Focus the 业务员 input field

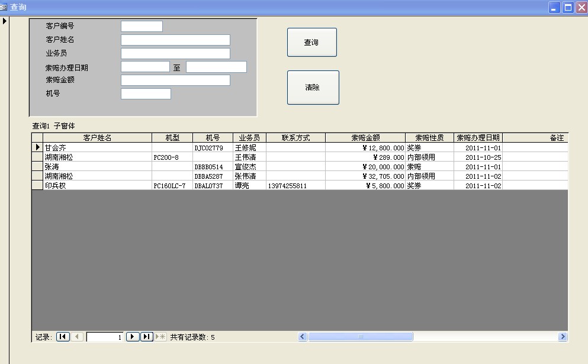(175, 54)
